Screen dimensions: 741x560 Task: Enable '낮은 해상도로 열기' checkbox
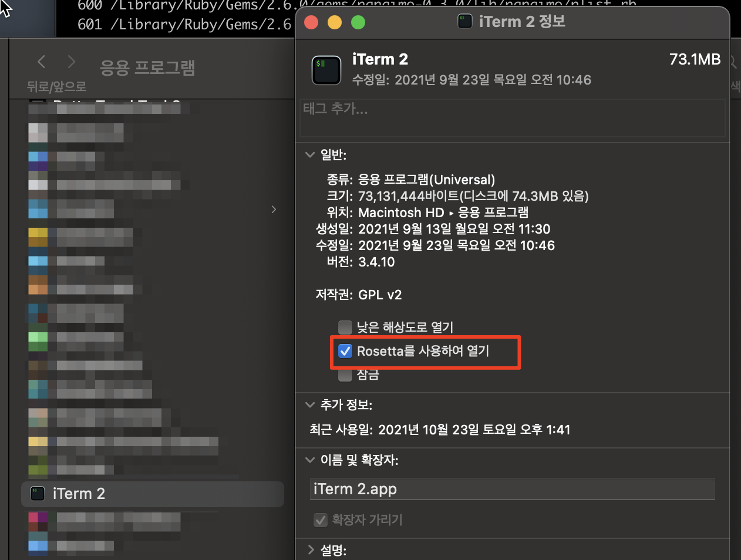pyautogui.click(x=345, y=327)
